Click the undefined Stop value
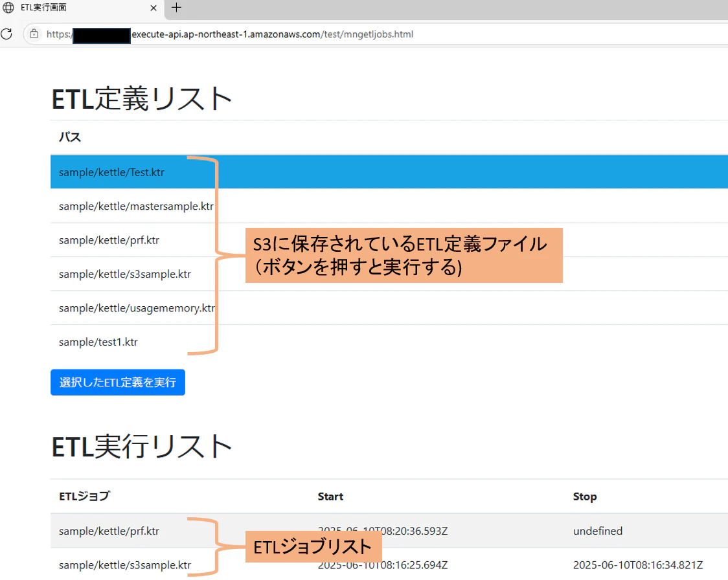The height and width of the screenshot is (580, 728). pos(598,531)
